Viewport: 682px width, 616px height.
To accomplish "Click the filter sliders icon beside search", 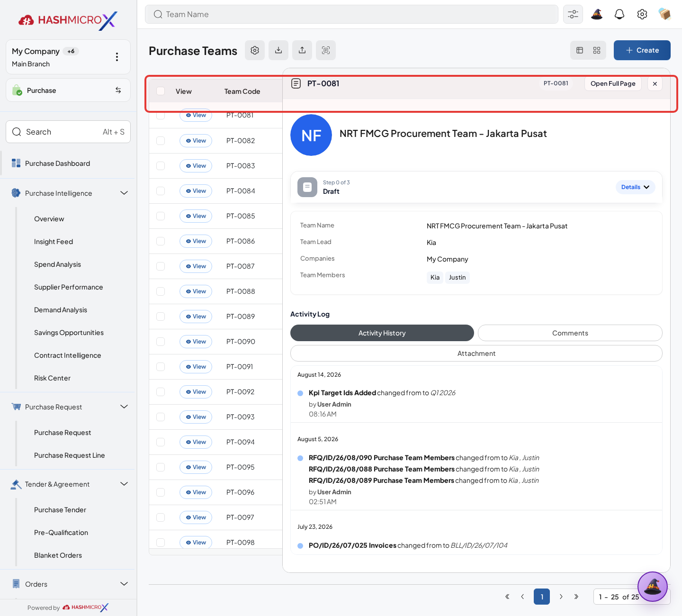I will pos(573,14).
